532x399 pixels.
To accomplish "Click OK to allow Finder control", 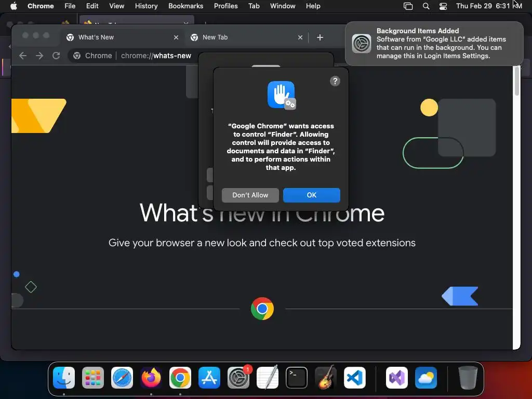I will [312, 195].
